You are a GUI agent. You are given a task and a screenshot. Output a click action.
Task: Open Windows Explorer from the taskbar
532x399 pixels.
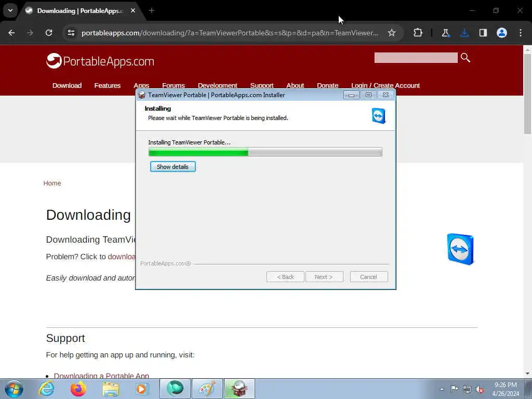coord(111,389)
